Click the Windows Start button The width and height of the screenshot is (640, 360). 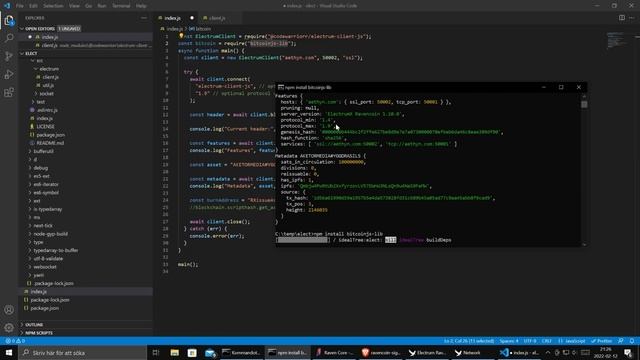pos(9,353)
